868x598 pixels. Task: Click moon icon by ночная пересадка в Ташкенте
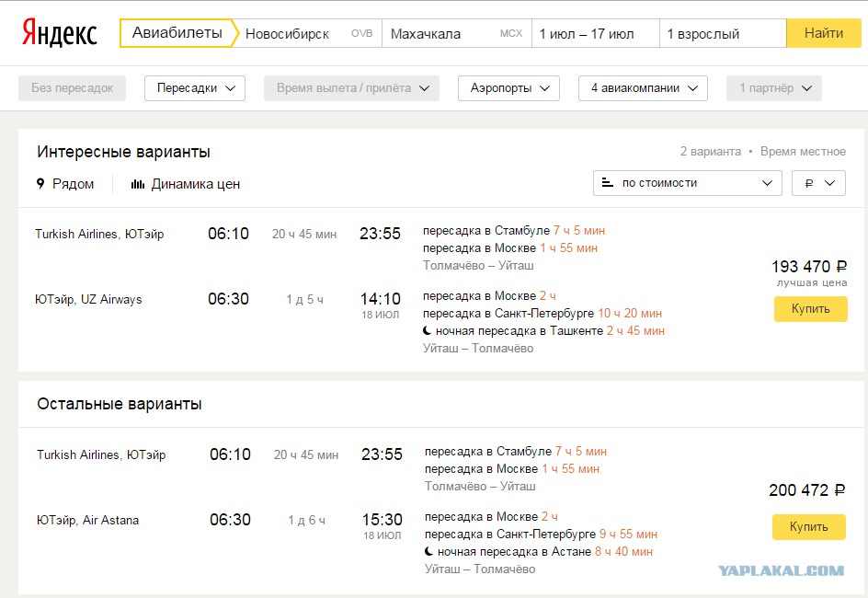click(x=428, y=330)
